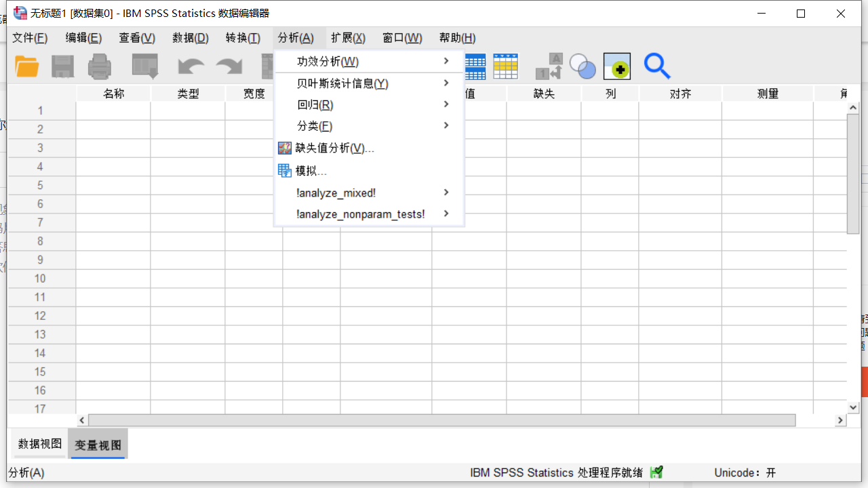Select the 变量视图 tab

(98, 445)
